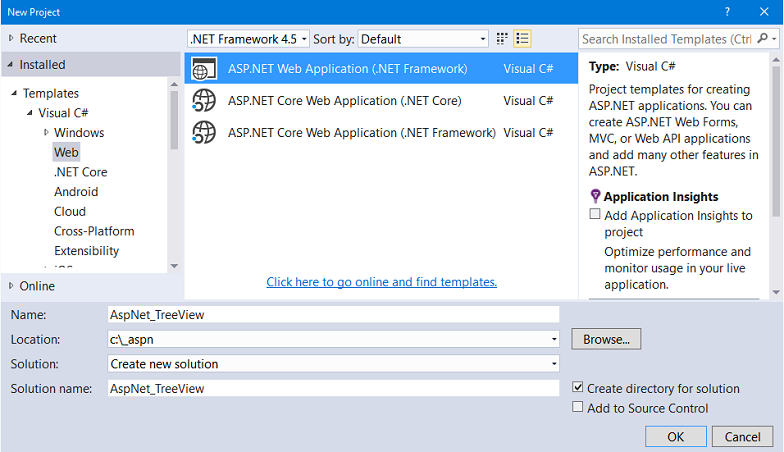This screenshot has width=784, height=452.
Task: Open the Sort by Default dropdown
Action: click(x=423, y=38)
